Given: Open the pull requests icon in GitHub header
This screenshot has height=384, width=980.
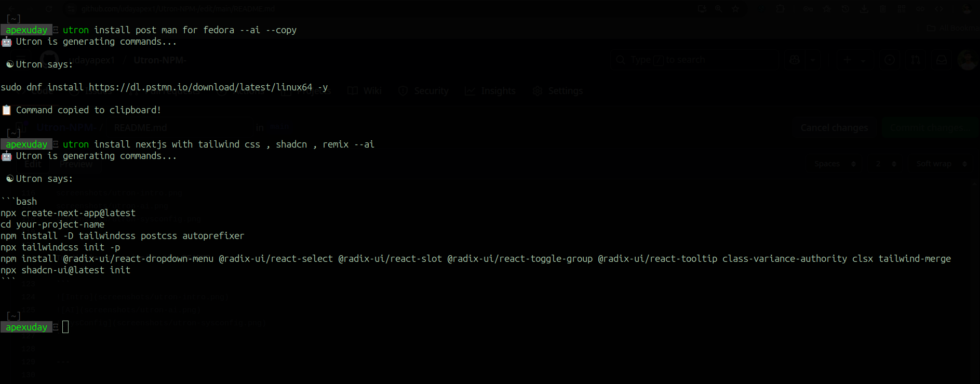Looking at the screenshot, I should point(916,60).
